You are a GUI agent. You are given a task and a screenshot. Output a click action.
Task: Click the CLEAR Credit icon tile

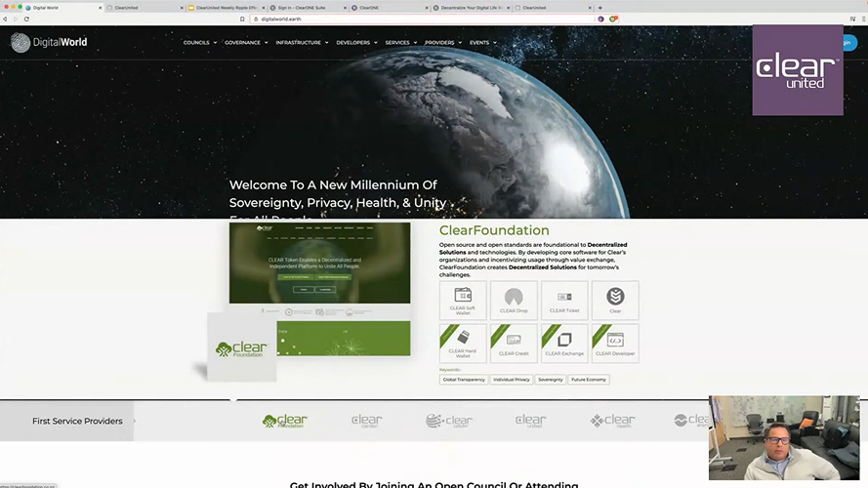514,344
